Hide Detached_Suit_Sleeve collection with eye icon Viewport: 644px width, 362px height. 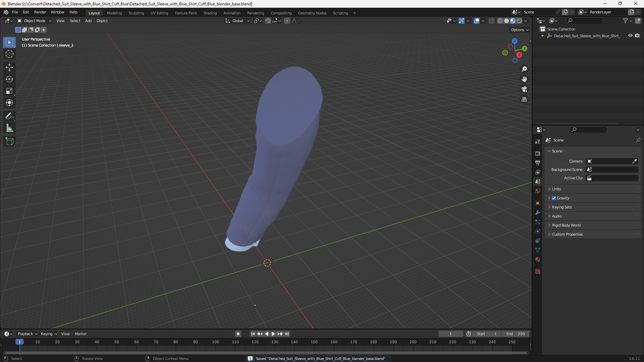click(630, 36)
